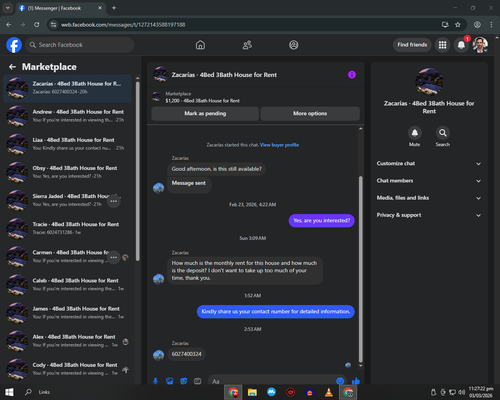
Task: Choose a GIF from the GIF icon
Action: [x=198, y=381]
